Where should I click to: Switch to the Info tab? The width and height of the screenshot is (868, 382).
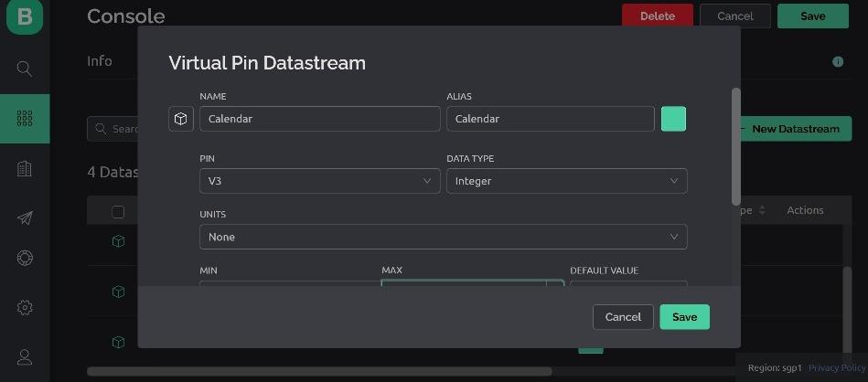(x=100, y=61)
